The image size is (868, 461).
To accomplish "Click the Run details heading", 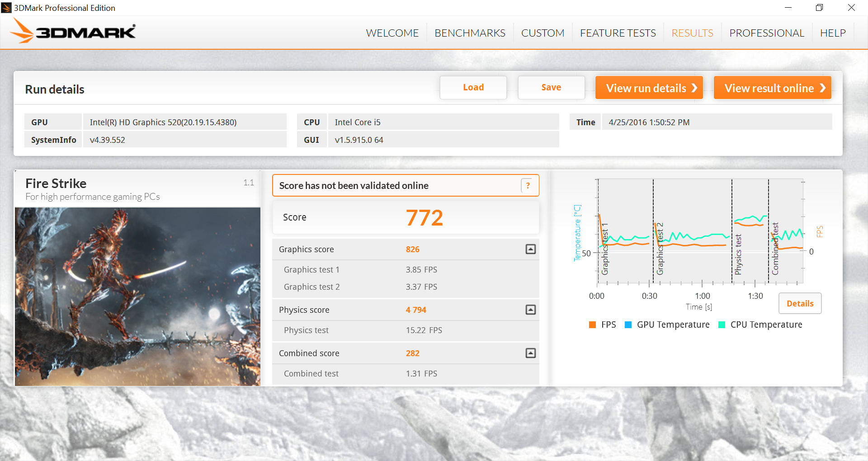I will click(55, 89).
